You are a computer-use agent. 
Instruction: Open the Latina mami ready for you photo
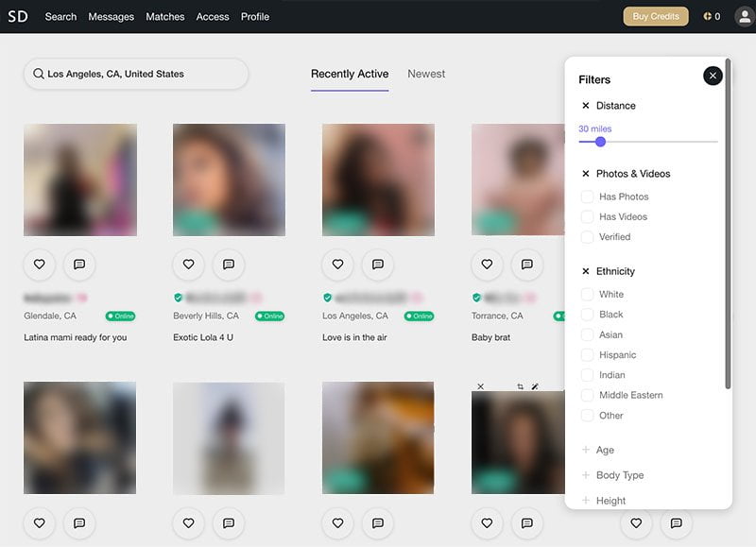tap(80, 179)
